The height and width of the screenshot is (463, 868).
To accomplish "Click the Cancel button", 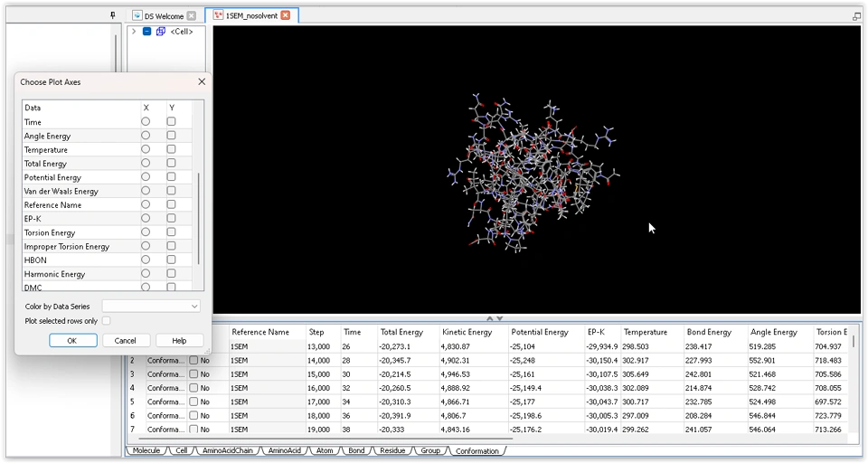I will pyautogui.click(x=126, y=341).
